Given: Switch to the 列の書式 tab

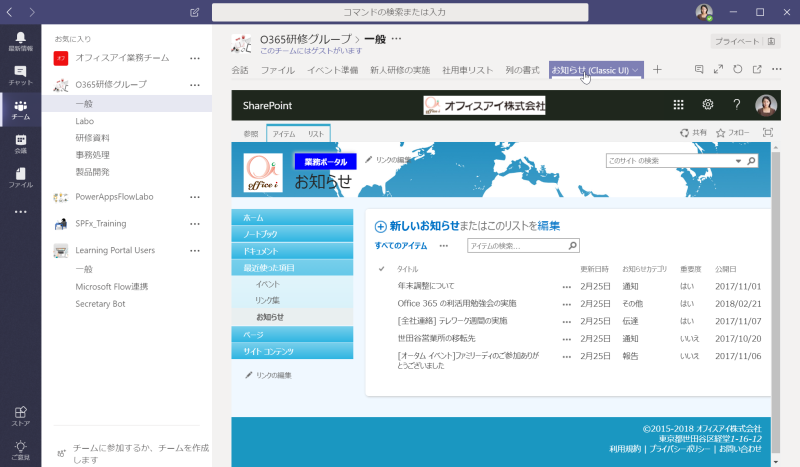Looking at the screenshot, I should pos(522,70).
